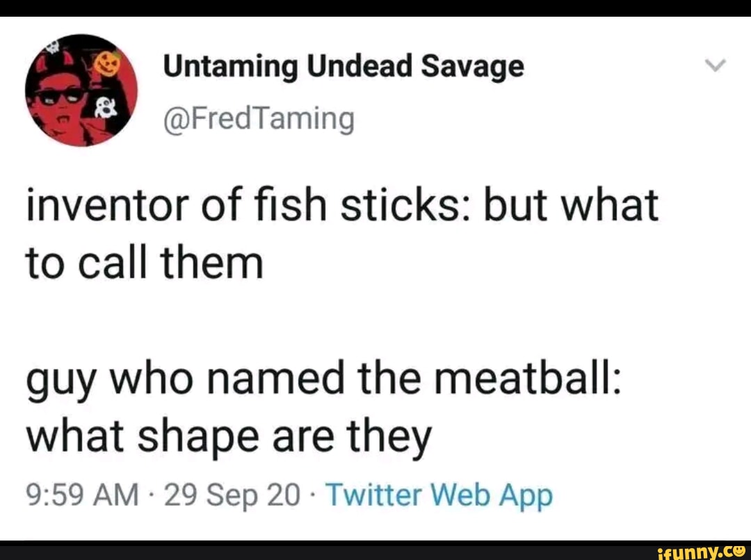751x560 pixels.
Task: Click the Untaming Undead Savage profile avatar
Action: click(x=81, y=90)
